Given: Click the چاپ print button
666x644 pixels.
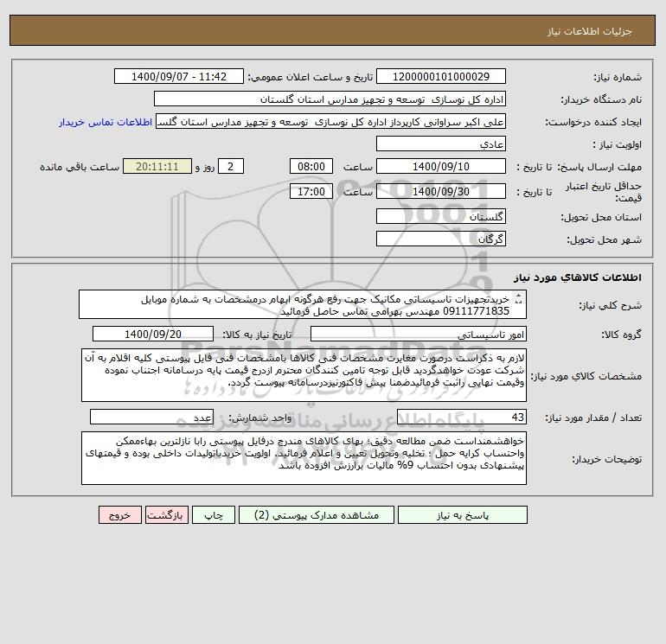Looking at the screenshot, I should pyautogui.click(x=214, y=515).
